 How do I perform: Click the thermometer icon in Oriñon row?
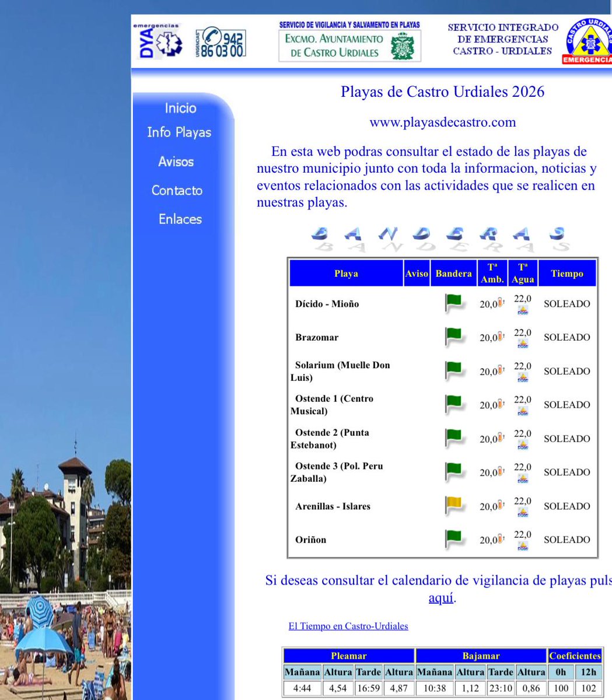pyautogui.click(x=501, y=539)
